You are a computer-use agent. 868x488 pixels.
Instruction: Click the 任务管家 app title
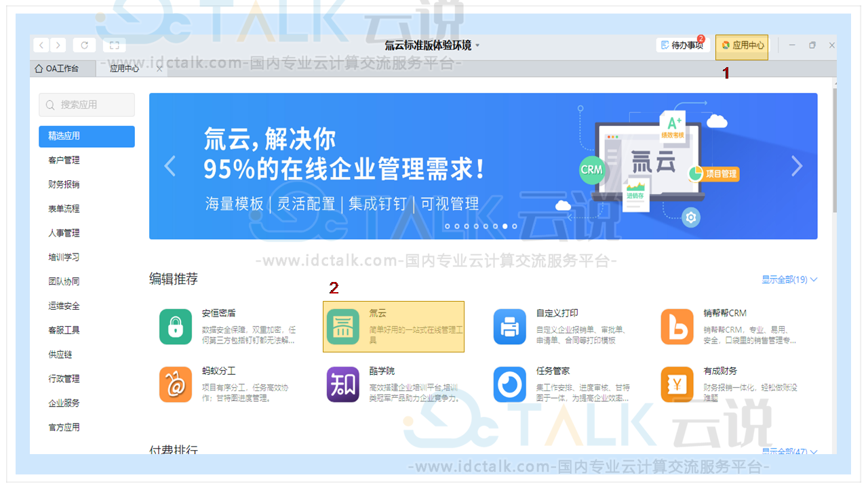(553, 371)
